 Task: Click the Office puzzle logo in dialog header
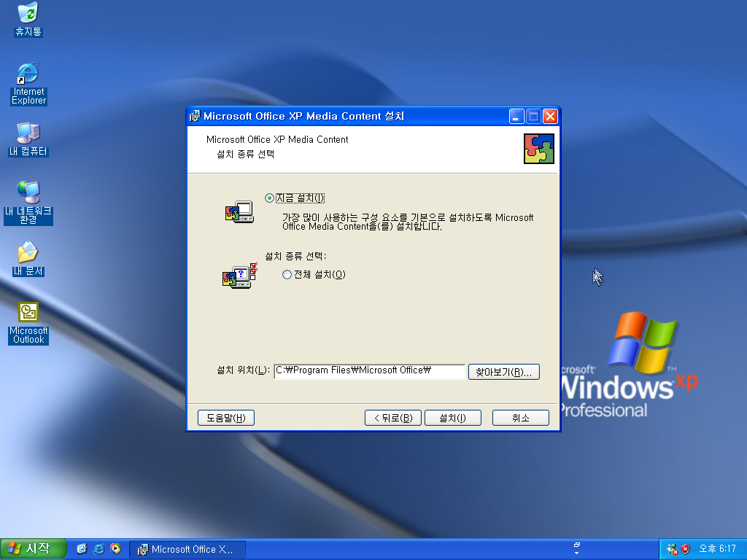(539, 149)
